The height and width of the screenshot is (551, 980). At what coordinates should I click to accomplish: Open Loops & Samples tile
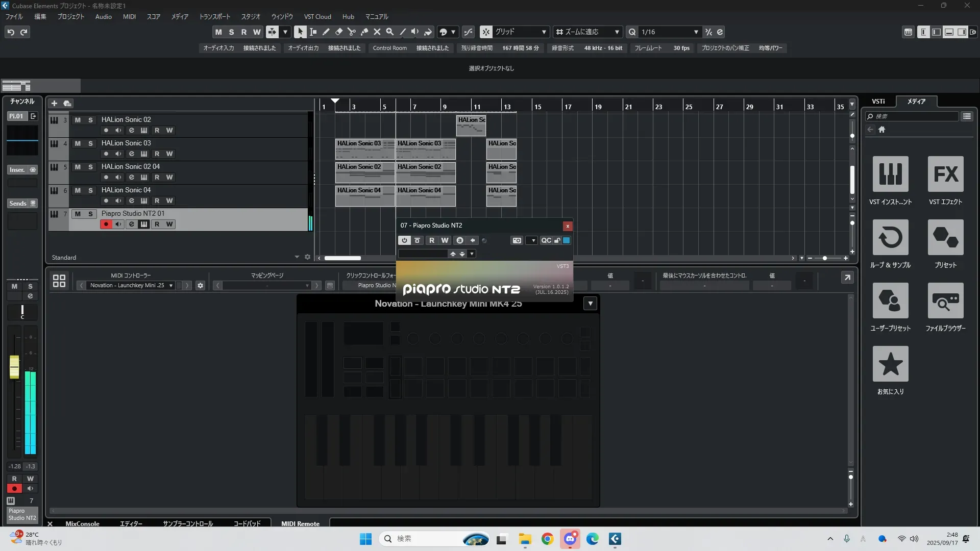[x=890, y=237]
